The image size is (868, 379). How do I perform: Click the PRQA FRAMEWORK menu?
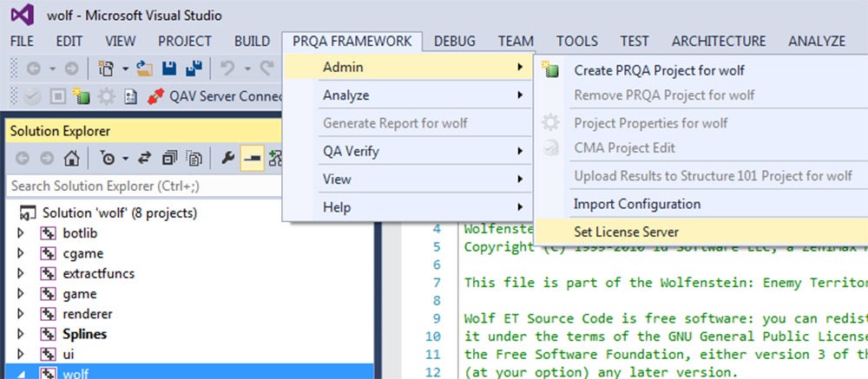[352, 42]
